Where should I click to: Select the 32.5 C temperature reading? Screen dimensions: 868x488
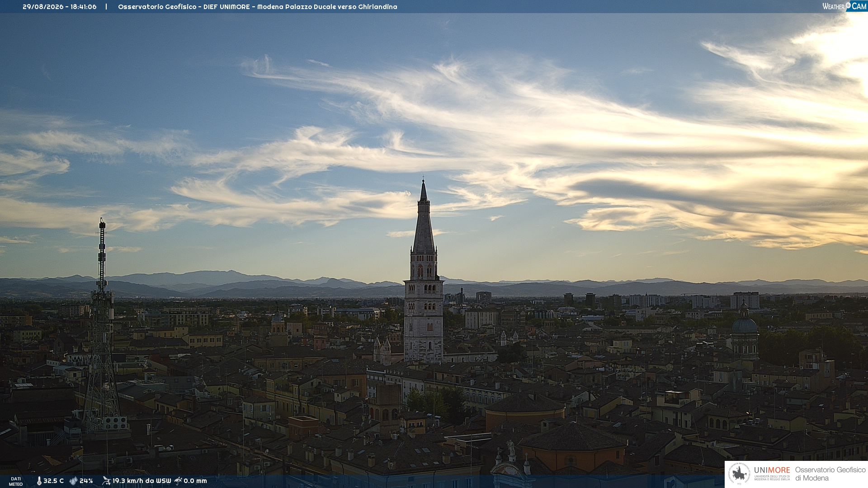click(x=53, y=481)
